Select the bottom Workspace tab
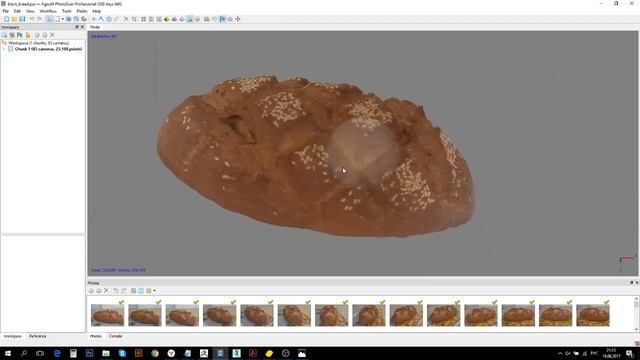 click(13, 336)
